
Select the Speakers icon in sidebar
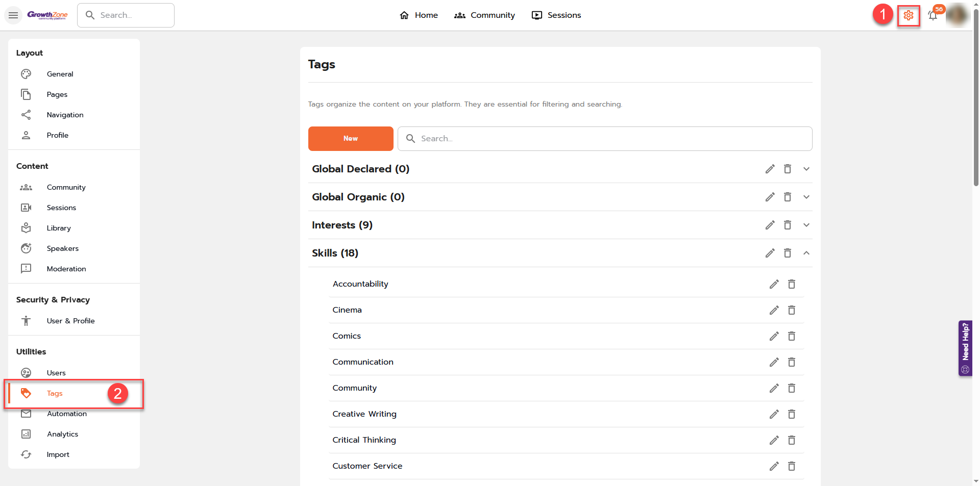click(26, 248)
